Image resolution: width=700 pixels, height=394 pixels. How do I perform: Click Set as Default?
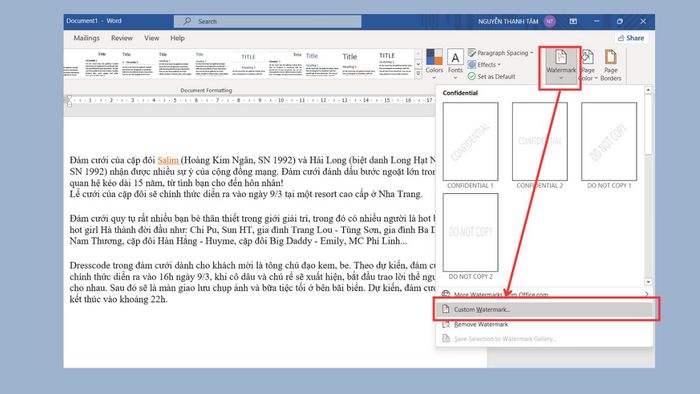tap(492, 76)
